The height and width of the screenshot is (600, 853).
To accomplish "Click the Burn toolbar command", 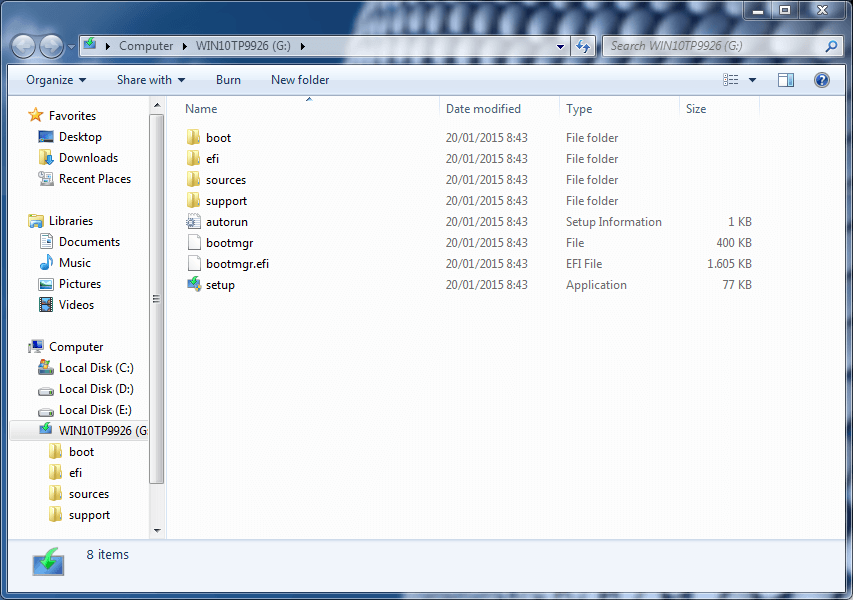I will (228, 80).
